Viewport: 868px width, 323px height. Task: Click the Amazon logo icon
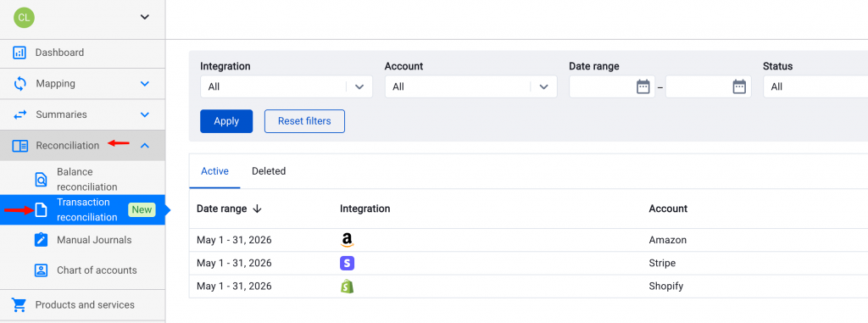[347, 241]
